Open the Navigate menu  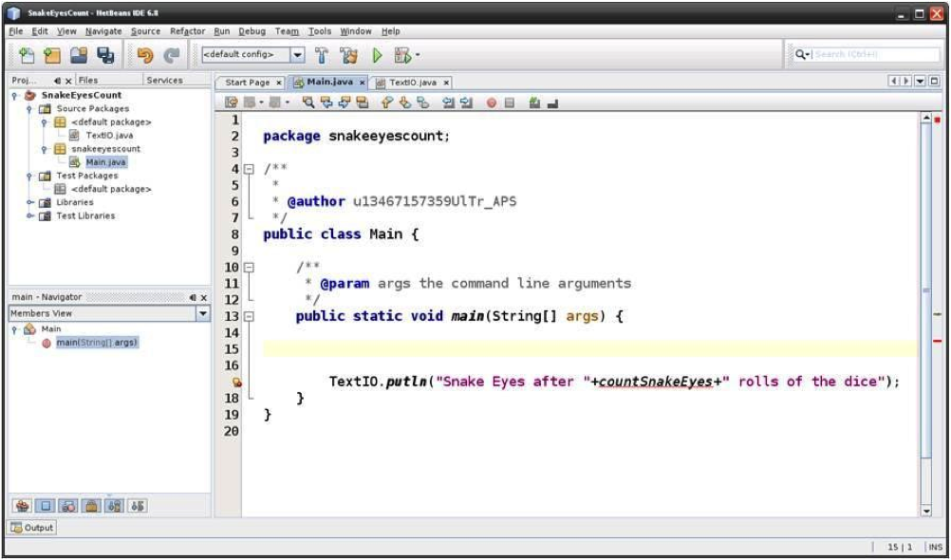tap(103, 31)
